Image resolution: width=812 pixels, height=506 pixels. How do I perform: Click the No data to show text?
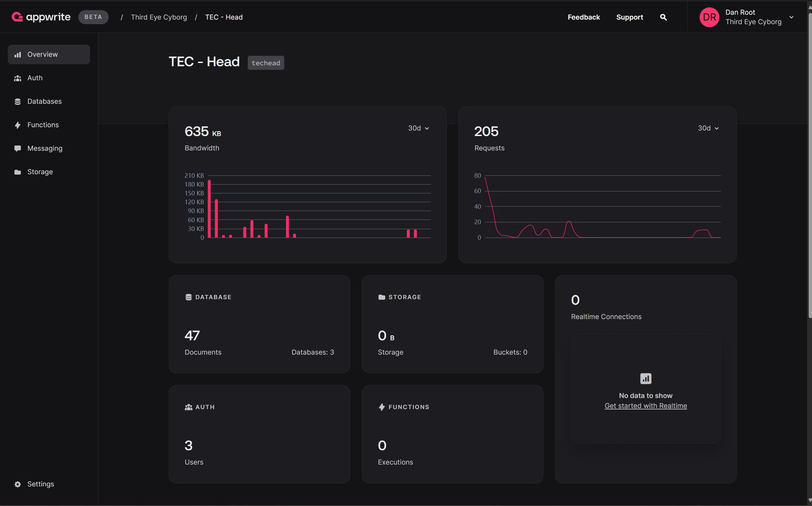point(646,395)
